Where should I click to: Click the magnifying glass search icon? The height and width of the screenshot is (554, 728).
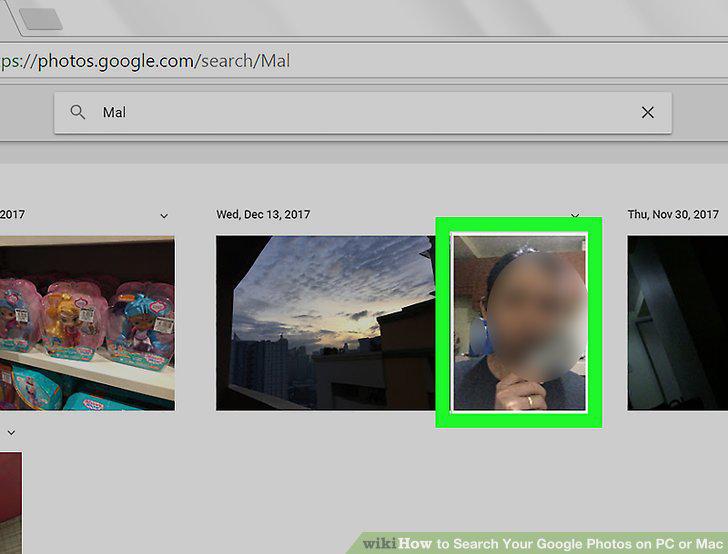pyautogui.click(x=78, y=112)
